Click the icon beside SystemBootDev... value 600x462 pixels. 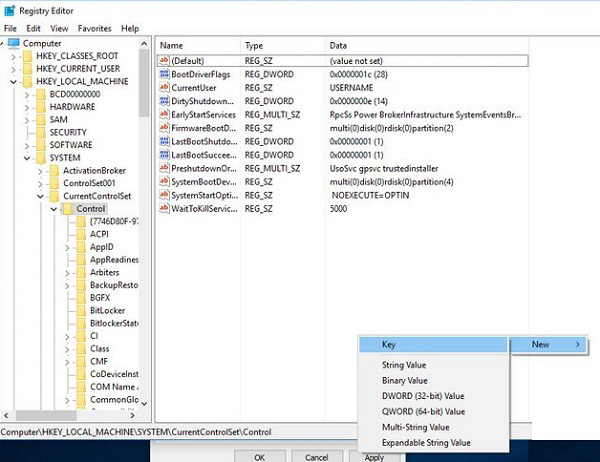coord(164,181)
